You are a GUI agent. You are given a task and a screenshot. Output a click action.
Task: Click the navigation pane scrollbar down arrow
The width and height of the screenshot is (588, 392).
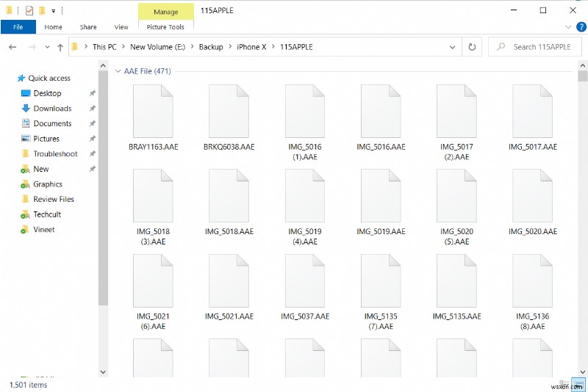point(103,372)
